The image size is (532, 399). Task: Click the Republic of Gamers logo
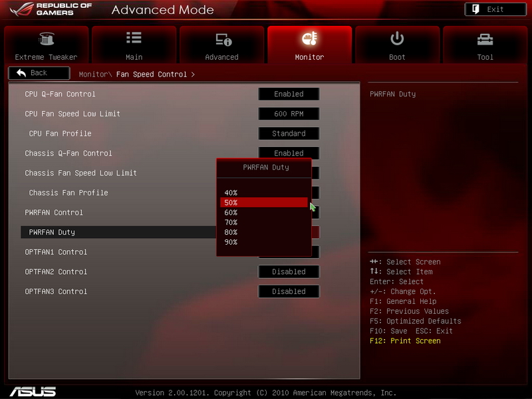tap(51, 9)
